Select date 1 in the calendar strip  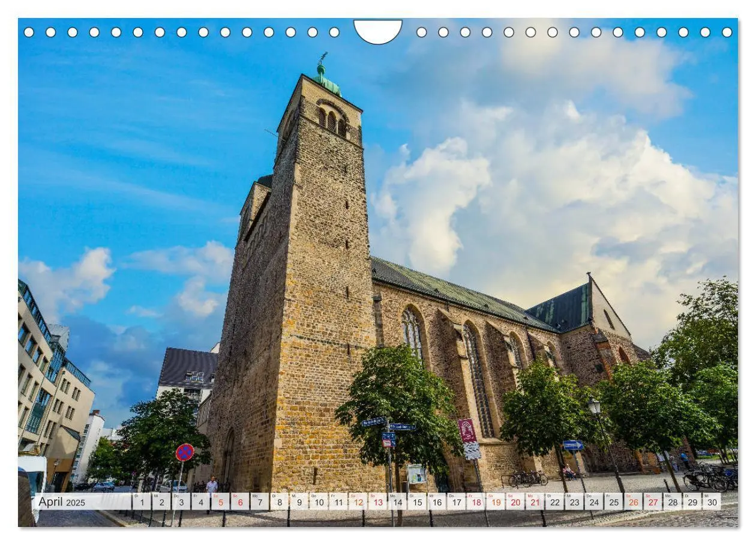point(142,502)
